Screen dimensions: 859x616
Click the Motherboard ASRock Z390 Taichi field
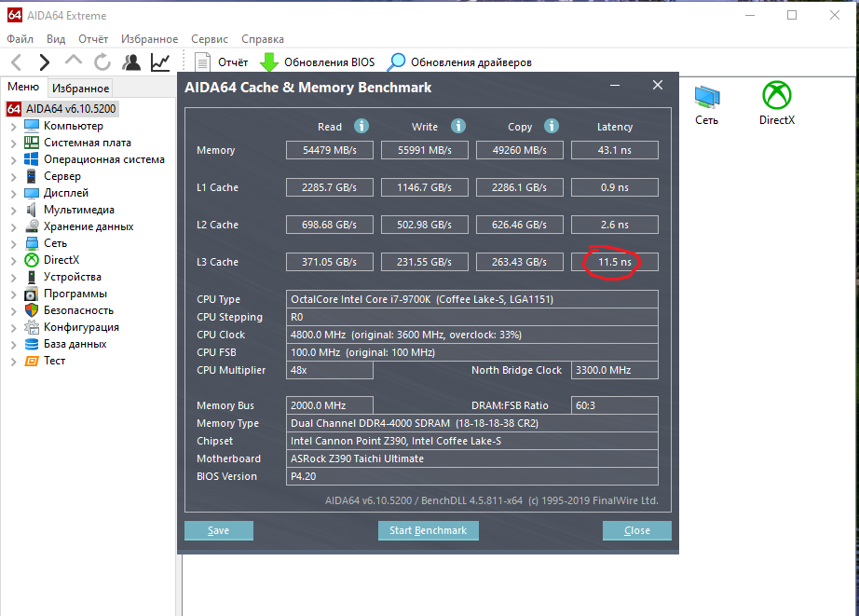tap(472, 459)
